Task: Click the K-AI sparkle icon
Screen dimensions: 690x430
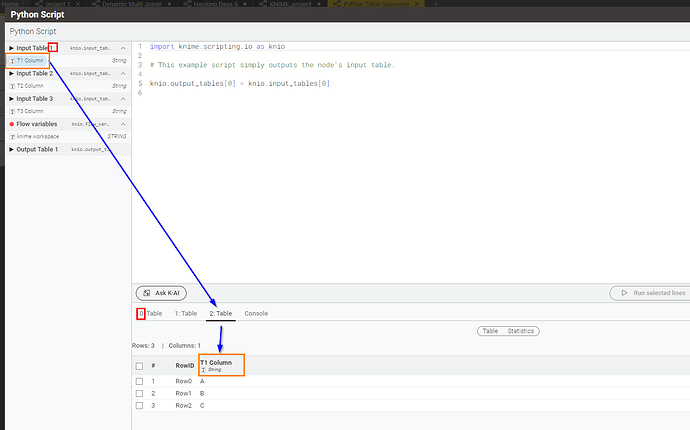Action: pyautogui.click(x=148, y=293)
